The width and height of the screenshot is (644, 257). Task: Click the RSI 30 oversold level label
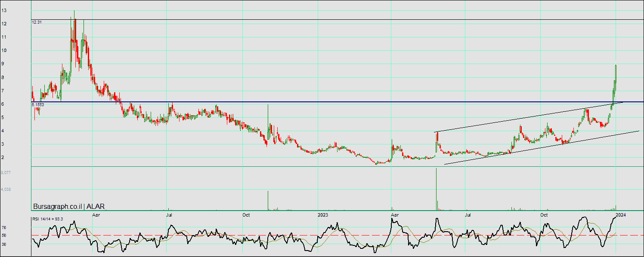coord(4,244)
